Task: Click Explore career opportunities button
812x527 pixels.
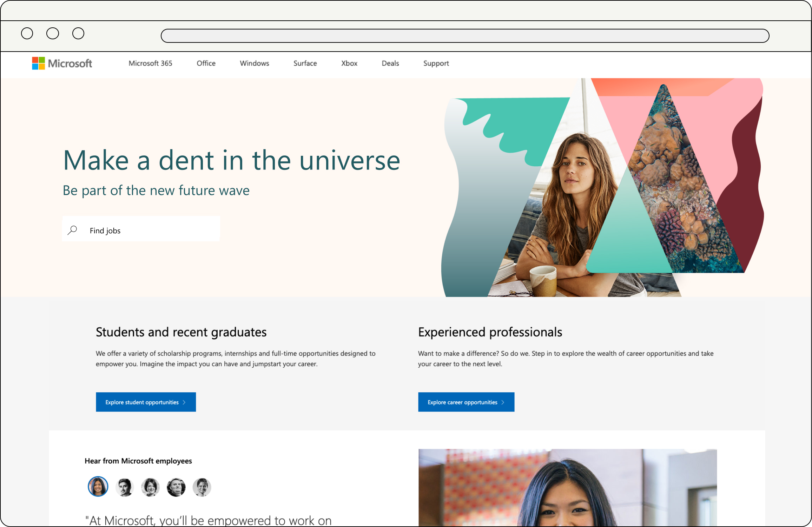Action: 466,402
